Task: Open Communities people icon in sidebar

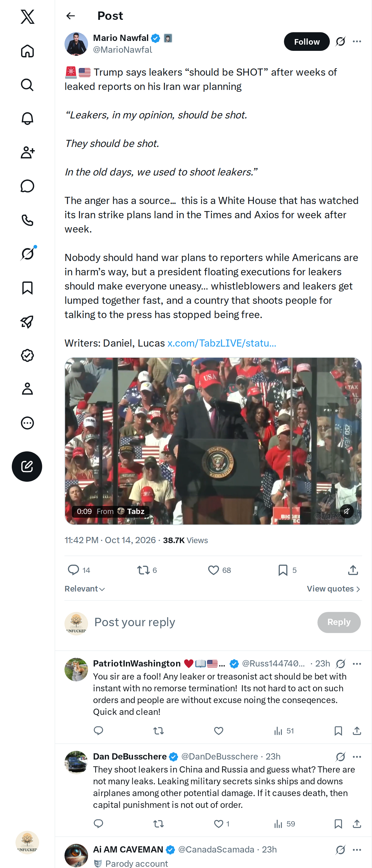Action: click(27, 152)
